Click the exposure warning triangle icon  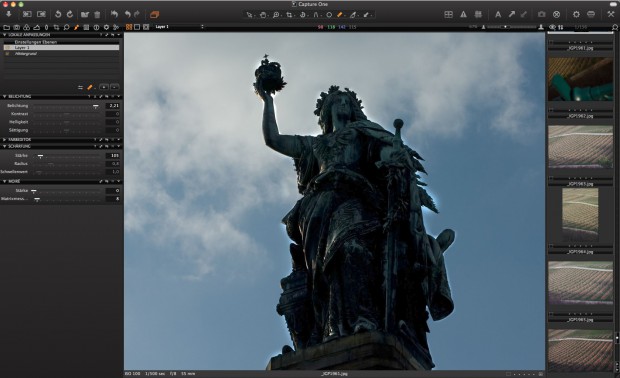tap(463, 14)
